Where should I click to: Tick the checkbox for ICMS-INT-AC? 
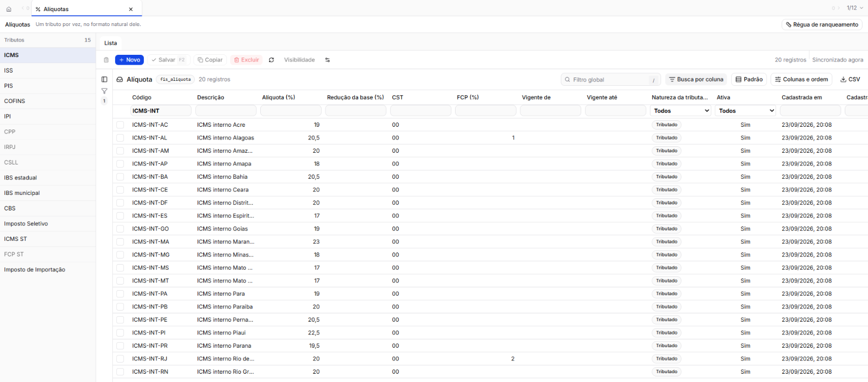pos(120,125)
